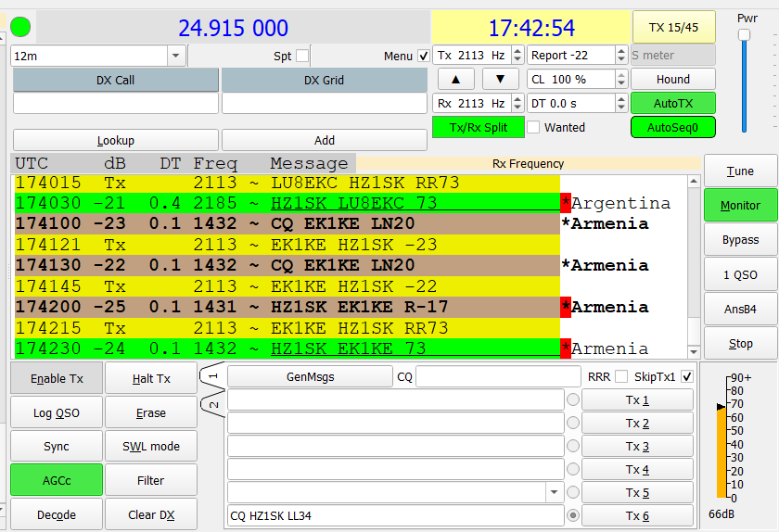Click the Hound button

(673, 79)
